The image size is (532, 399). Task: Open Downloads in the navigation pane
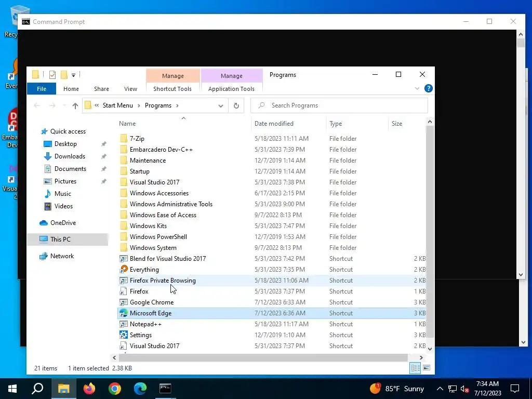70,156
